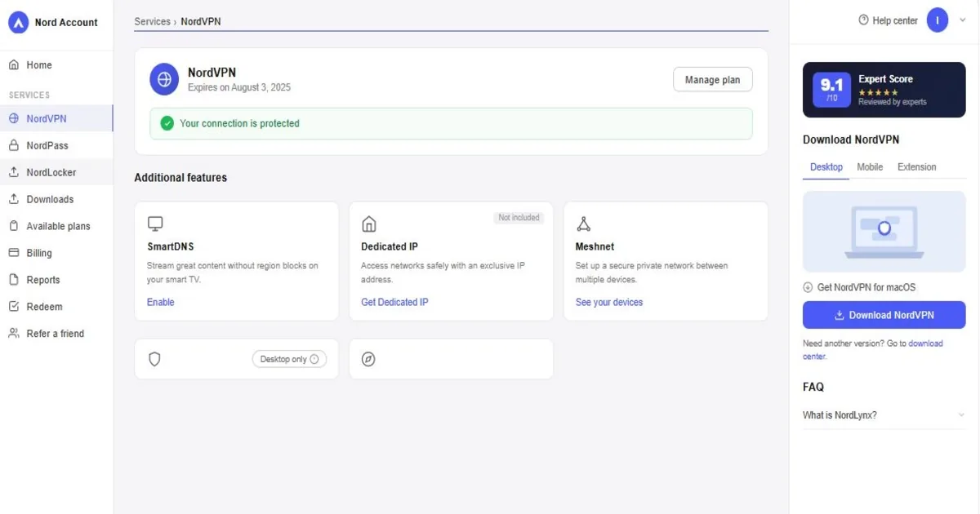The height and width of the screenshot is (514, 980).
Task: Expand the profile avatar dropdown arrow
Action: [963, 20]
